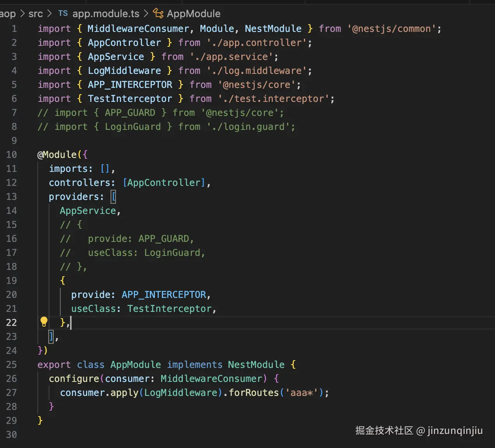
Task: Click the 'imports:' property
Action: (71, 168)
